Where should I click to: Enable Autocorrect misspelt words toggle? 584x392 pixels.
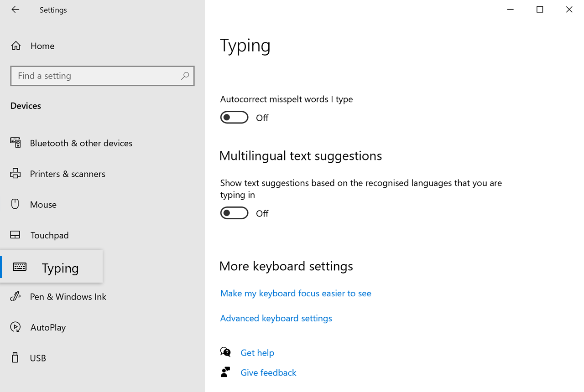coord(234,118)
